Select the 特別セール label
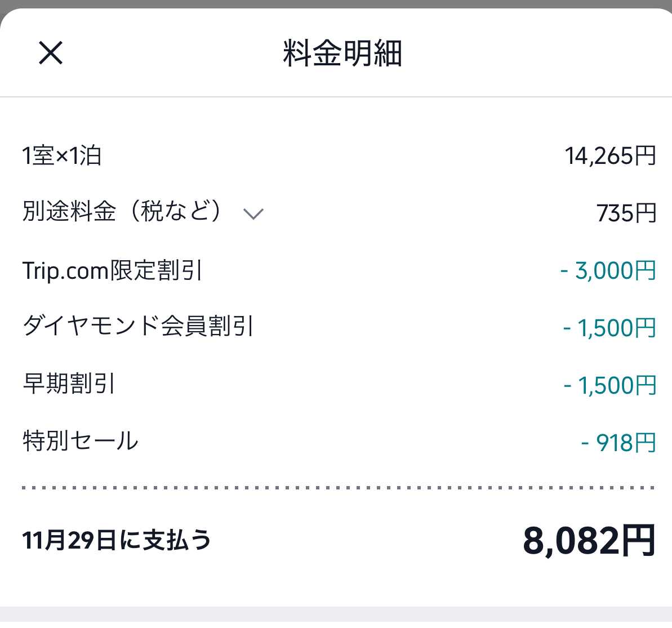 click(80, 441)
